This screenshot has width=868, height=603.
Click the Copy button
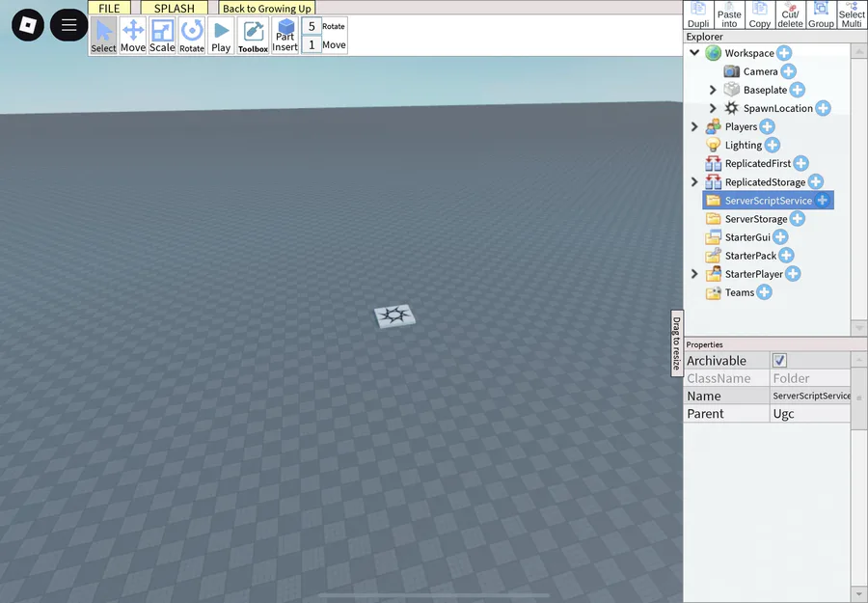click(x=760, y=14)
